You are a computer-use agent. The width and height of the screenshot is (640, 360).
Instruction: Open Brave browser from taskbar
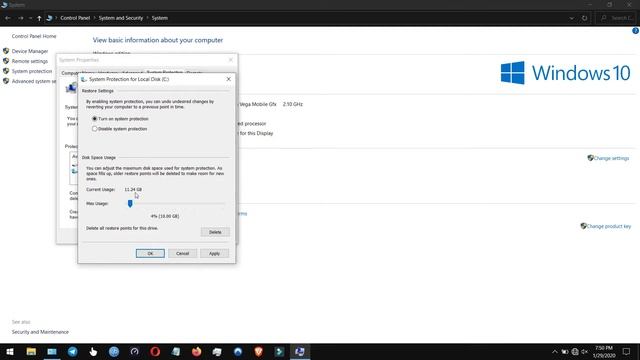pyautogui.click(x=258, y=352)
